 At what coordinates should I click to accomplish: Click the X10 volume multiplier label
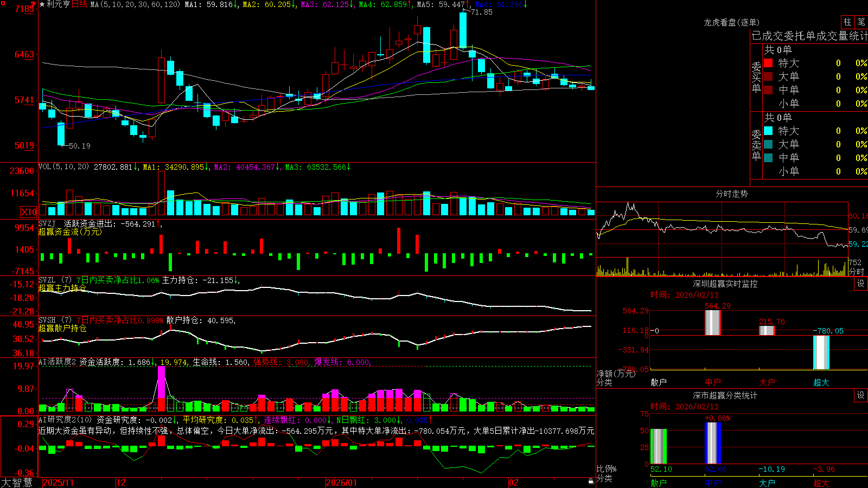[x=29, y=212]
